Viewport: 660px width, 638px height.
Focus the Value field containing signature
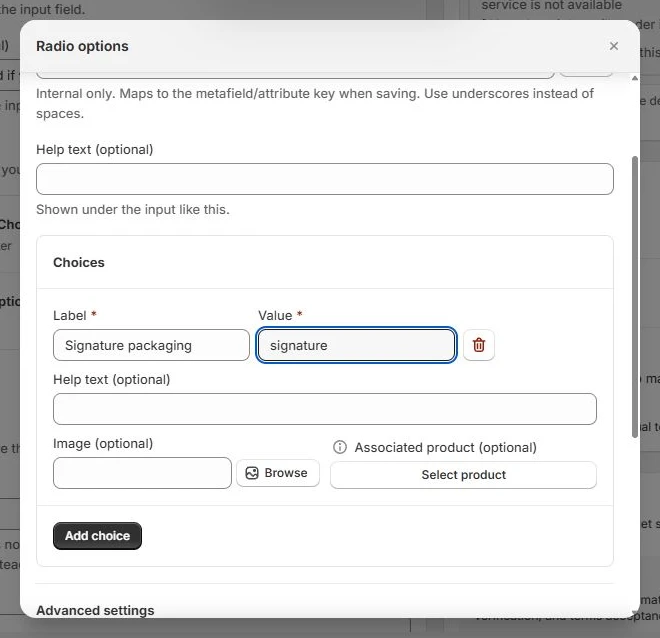(357, 345)
